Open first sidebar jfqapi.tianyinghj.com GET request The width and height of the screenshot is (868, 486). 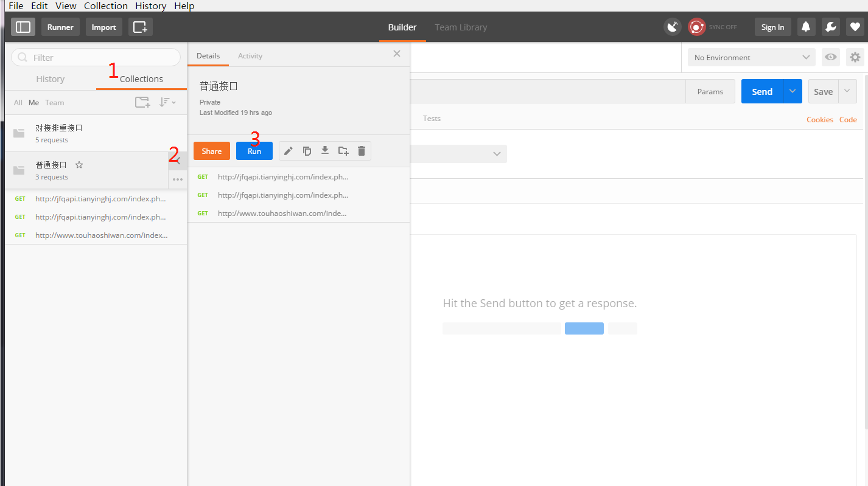[x=96, y=198]
